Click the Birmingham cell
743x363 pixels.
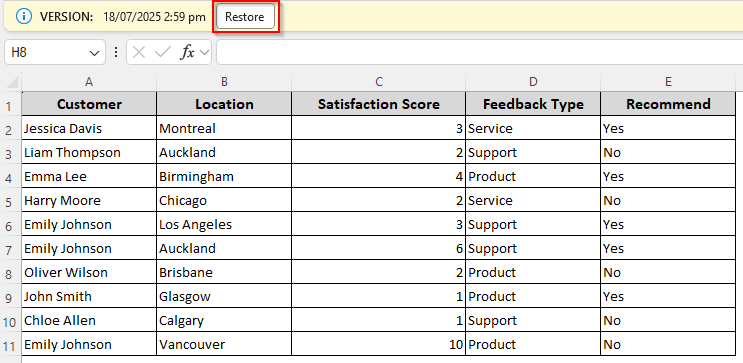click(x=224, y=176)
